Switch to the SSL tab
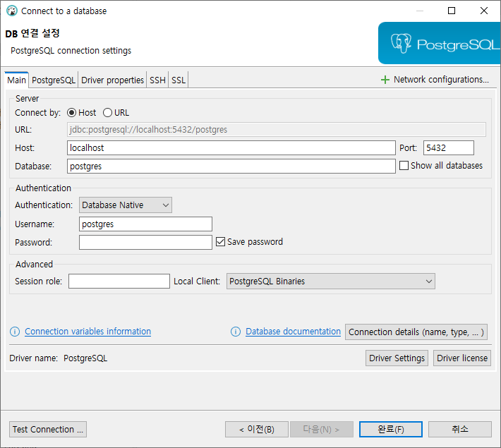This screenshot has height=448, width=501. [179, 80]
